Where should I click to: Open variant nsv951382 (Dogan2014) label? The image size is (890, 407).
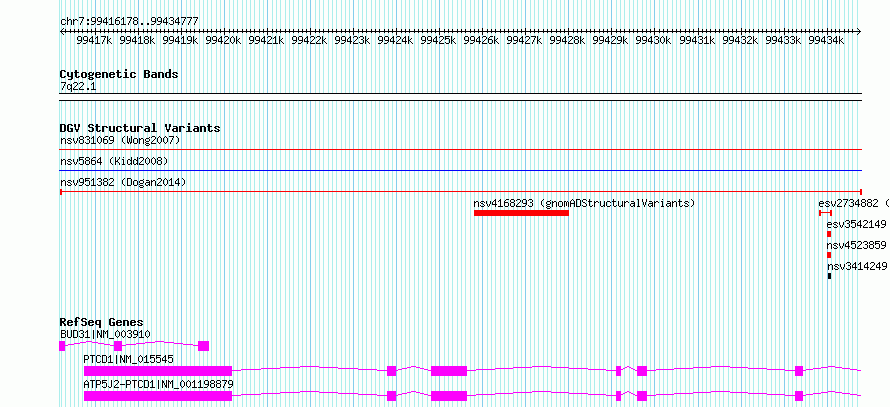pos(123,182)
